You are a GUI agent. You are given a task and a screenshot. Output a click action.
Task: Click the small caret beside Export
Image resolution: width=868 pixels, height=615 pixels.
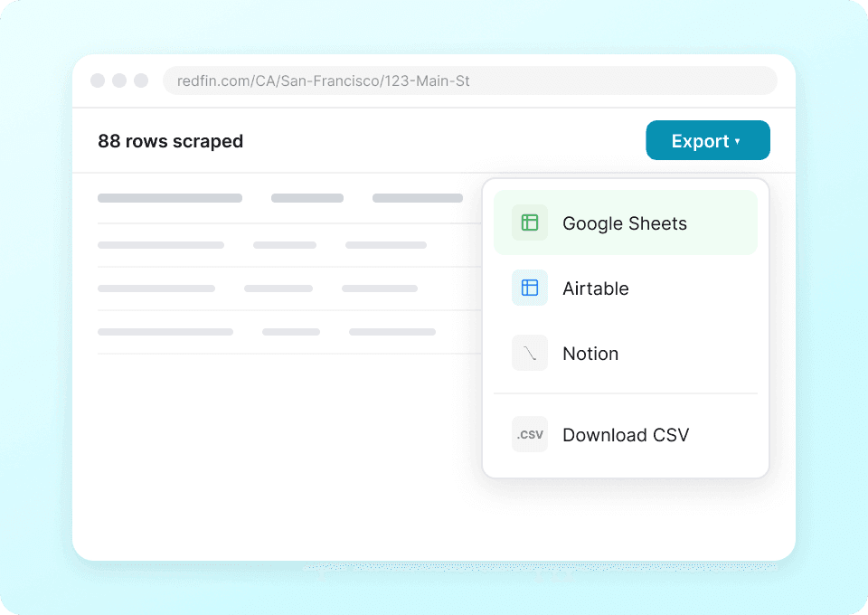tap(738, 142)
